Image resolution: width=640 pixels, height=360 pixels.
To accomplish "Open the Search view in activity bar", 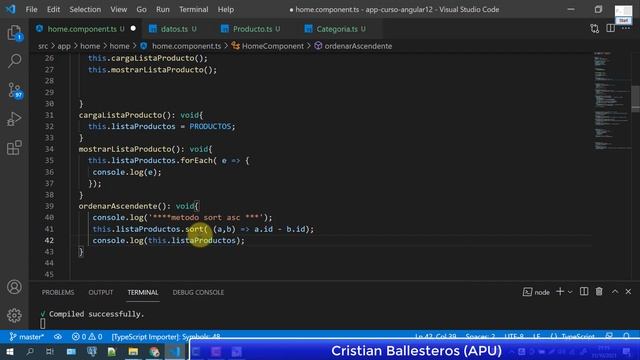I will coord(14,61).
